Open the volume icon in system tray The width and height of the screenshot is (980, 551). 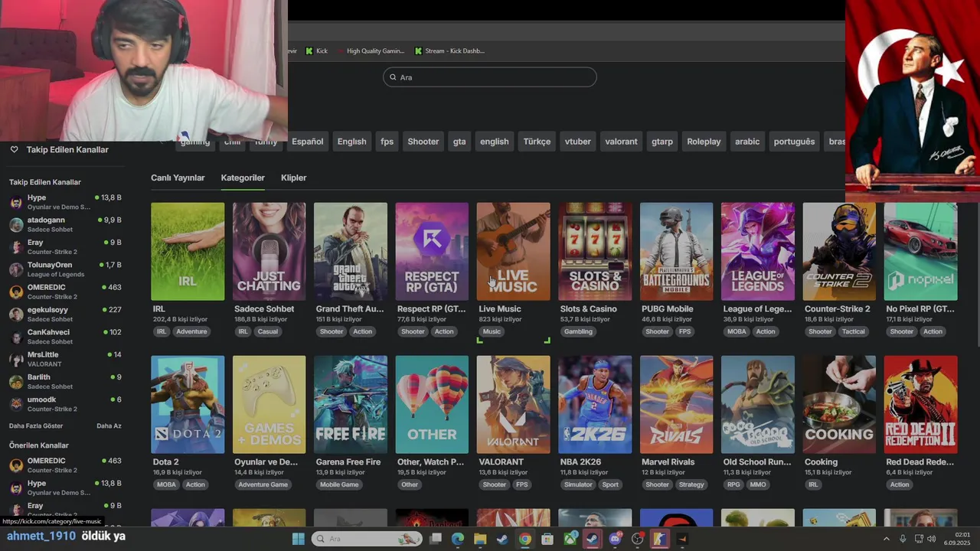(x=932, y=539)
